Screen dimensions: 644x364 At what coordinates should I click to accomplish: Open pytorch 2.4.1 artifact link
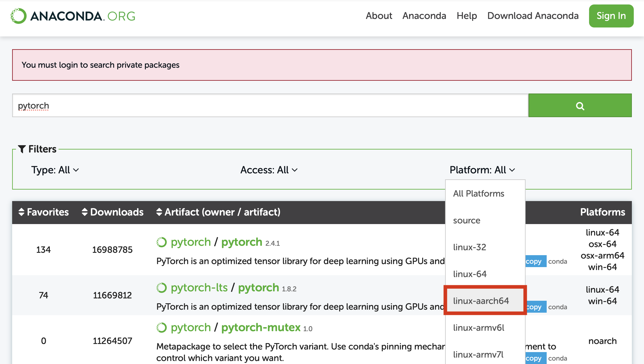tap(241, 242)
